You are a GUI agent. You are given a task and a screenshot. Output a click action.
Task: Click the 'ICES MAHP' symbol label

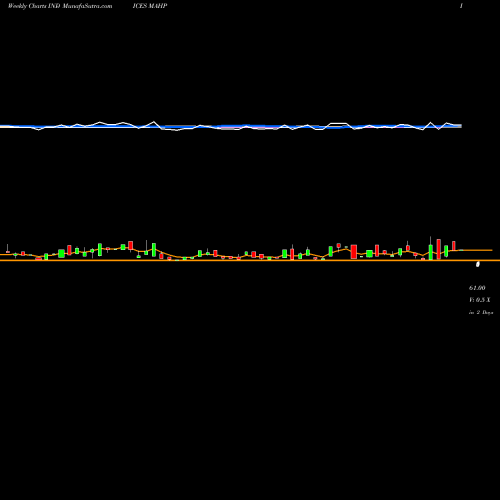150,6
